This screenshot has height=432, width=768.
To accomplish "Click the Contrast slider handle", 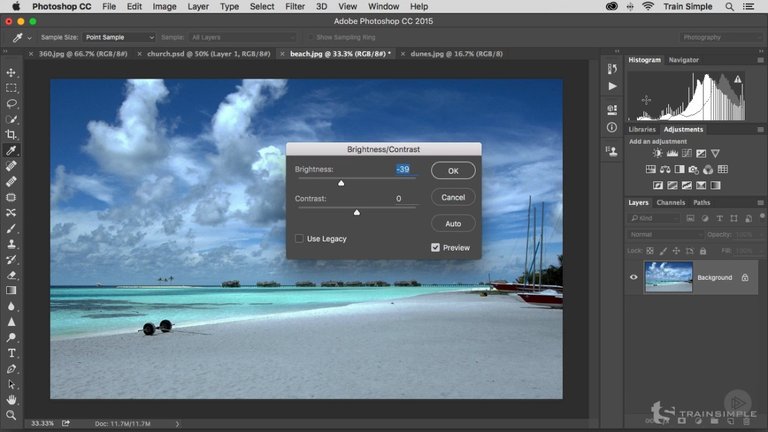I will [x=357, y=212].
